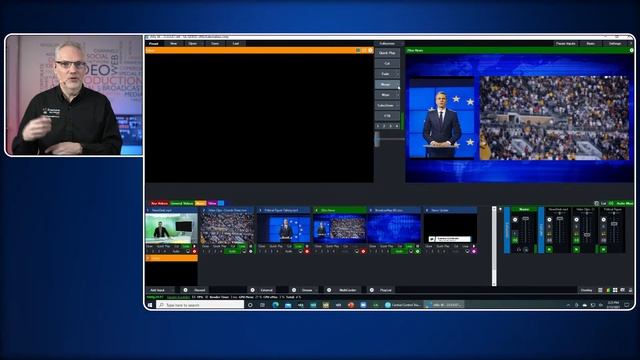Toggle Loop on NewsDesk.mp4 input
Screen dimensions: 640x360
coord(186,246)
